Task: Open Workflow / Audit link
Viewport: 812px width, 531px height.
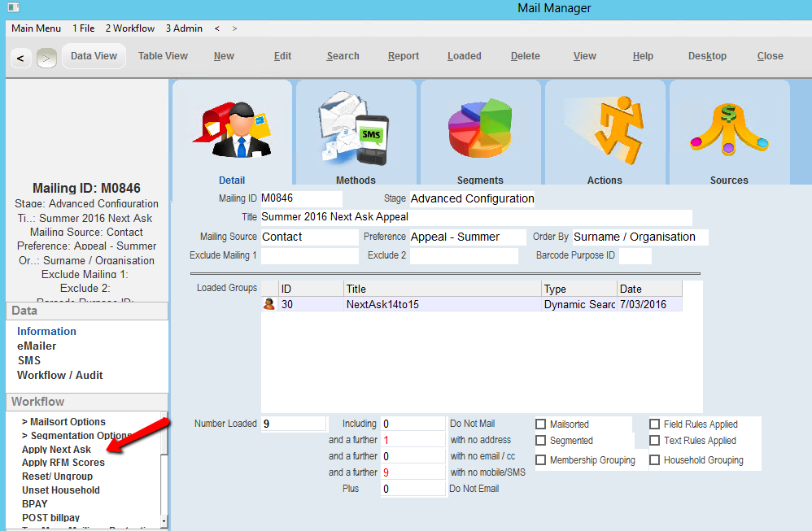Action: (59, 375)
